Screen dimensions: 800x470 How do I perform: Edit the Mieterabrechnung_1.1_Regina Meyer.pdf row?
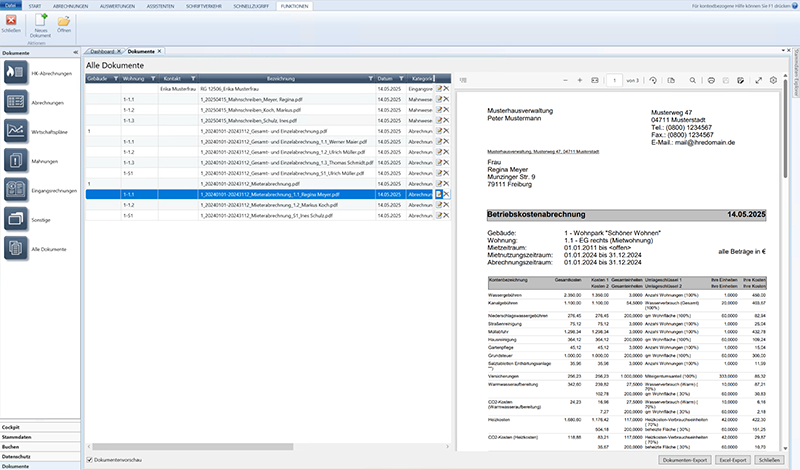(x=439, y=194)
